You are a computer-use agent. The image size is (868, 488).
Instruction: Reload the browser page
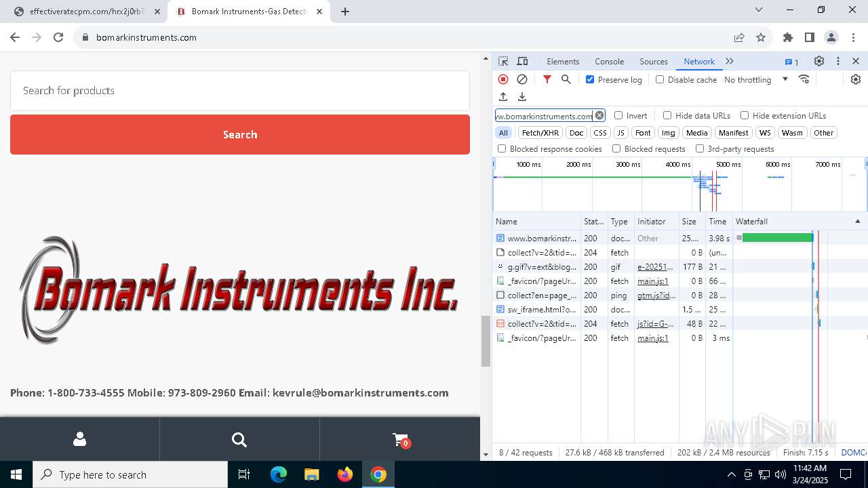point(58,37)
